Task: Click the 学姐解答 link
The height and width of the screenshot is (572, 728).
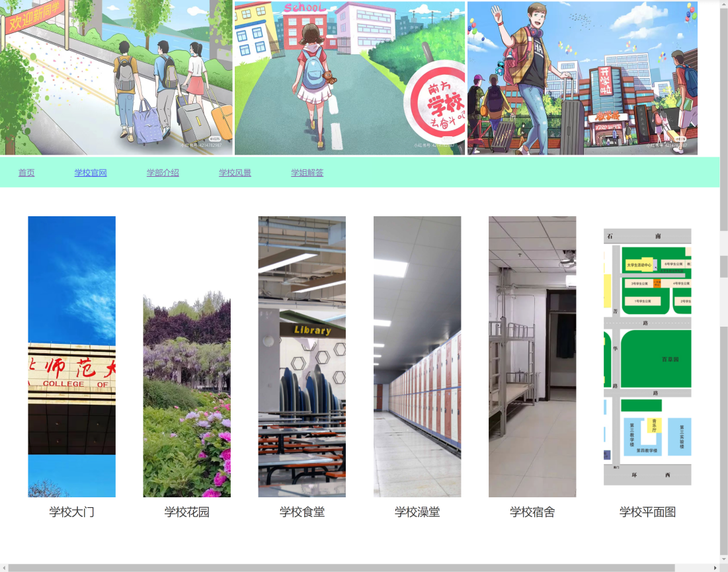Action: click(x=307, y=173)
